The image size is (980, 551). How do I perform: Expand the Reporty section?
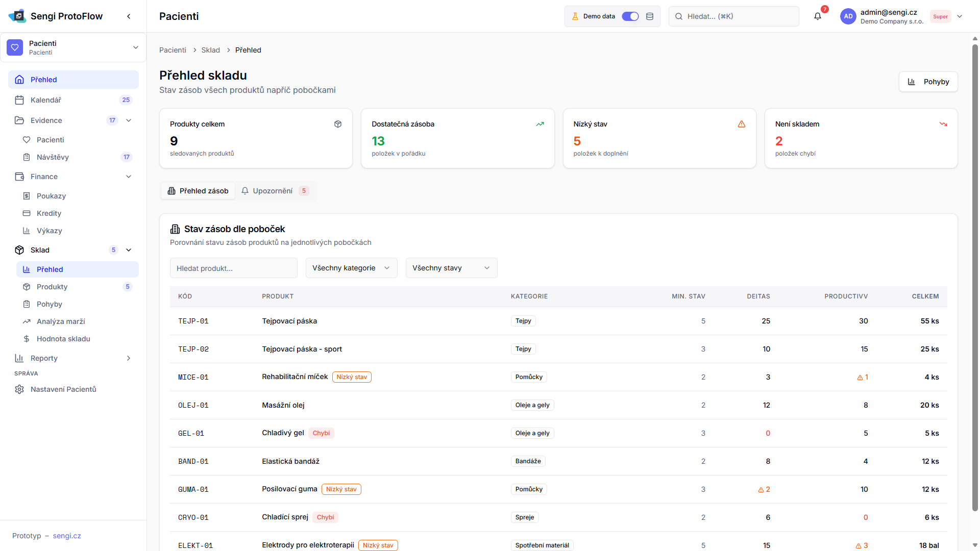(x=129, y=358)
